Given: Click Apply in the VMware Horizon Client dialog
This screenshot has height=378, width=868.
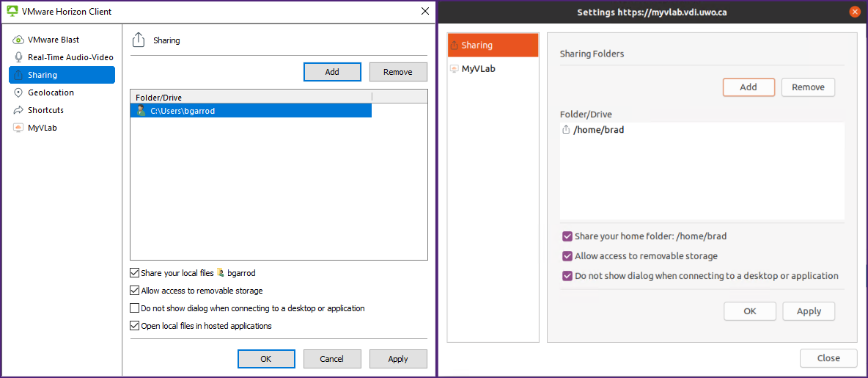Looking at the screenshot, I should coord(398,359).
